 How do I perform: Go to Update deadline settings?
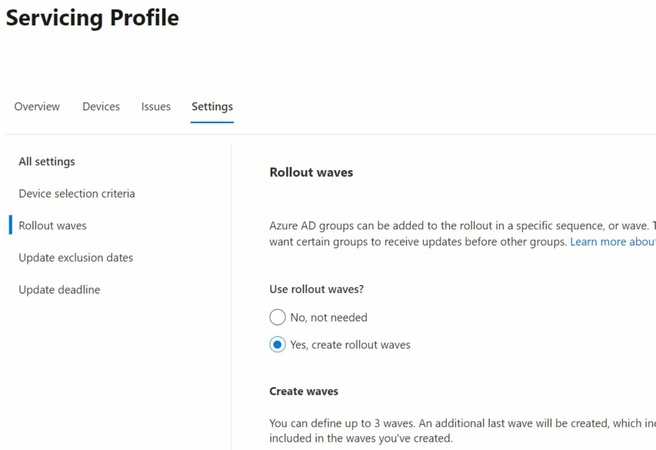59,290
